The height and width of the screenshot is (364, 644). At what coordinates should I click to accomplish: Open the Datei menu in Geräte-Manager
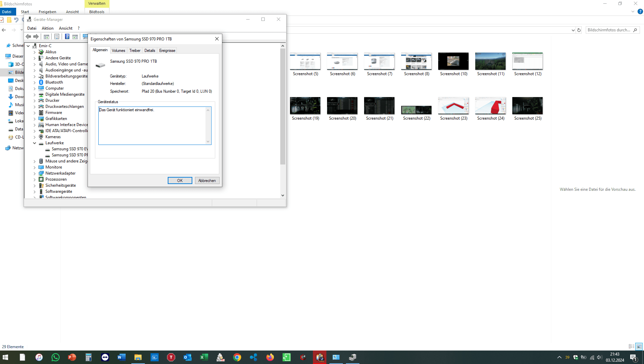pyautogui.click(x=32, y=28)
